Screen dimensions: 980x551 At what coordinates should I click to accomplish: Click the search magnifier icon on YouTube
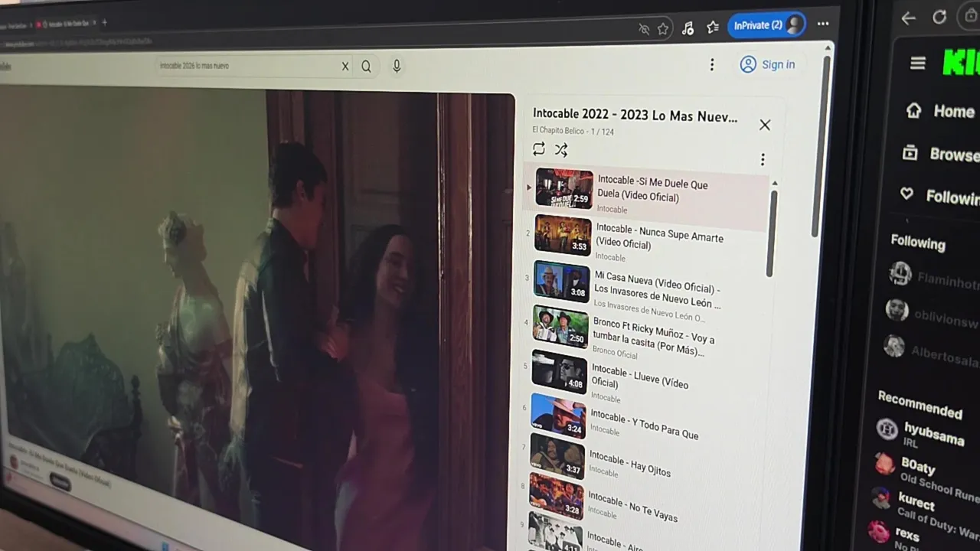coord(366,67)
